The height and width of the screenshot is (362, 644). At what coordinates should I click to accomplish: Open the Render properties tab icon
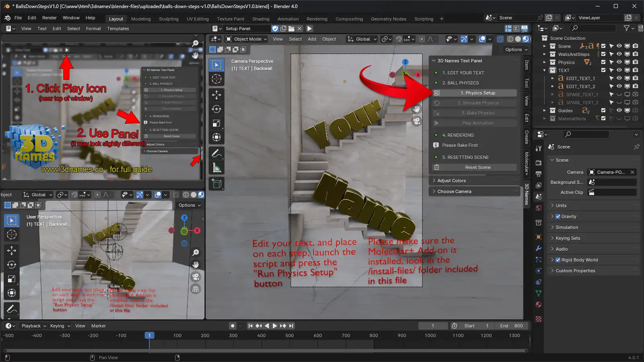click(539, 162)
